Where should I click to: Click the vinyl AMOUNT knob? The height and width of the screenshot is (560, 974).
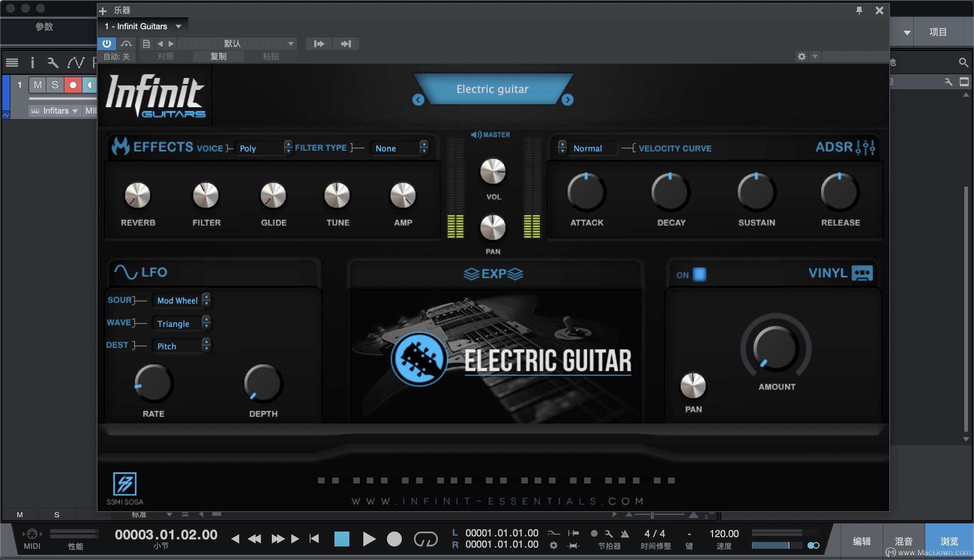point(776,348)
